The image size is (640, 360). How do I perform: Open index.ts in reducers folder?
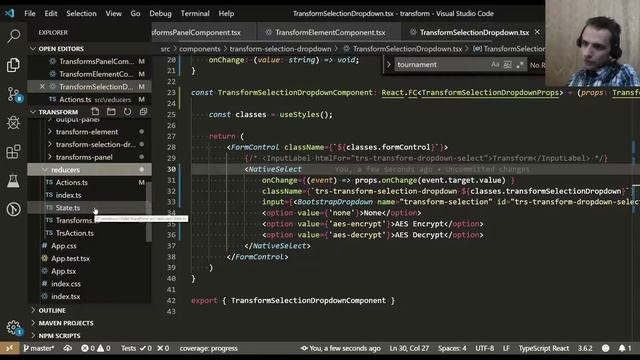68,195
